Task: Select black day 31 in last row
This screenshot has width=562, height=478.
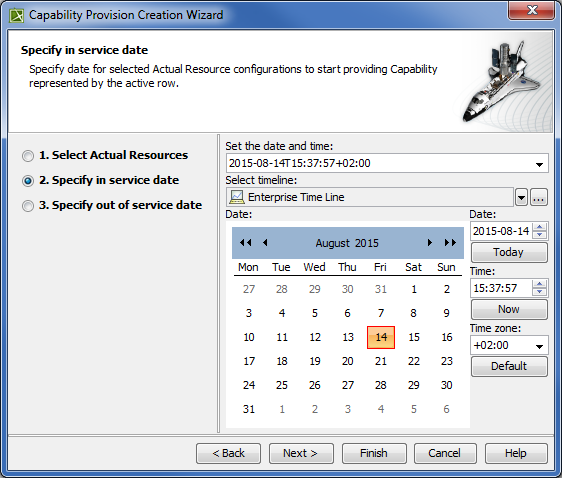Action: tap(249, 409)
